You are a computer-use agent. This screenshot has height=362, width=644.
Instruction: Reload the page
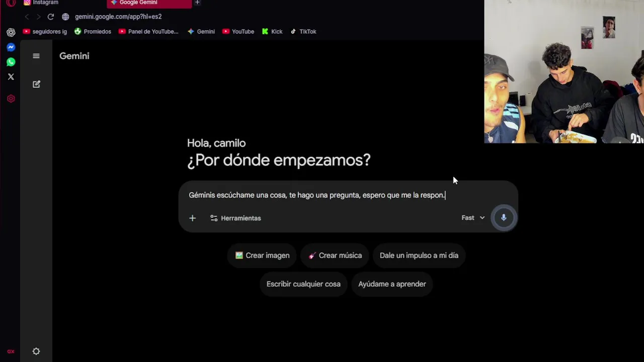(51, 17)
